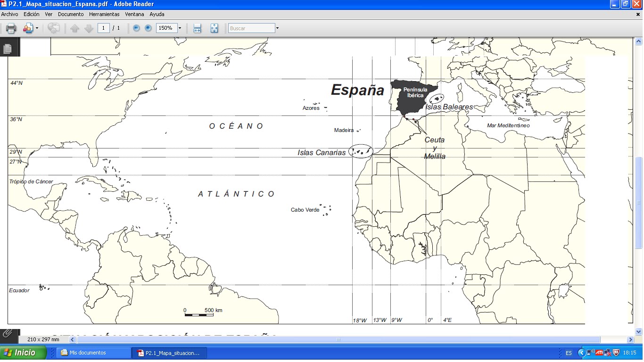The width and height of the screenshot is (644, 362).
Task: Click the vertical scrollbar down arrow
Action: pyautogui.click(x=639, y=331)
